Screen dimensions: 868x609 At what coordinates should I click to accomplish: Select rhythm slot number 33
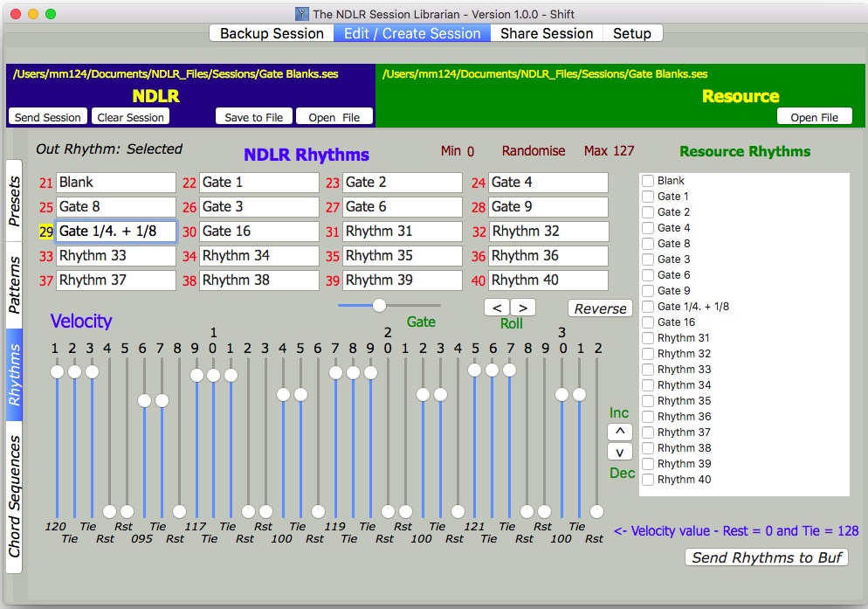46,256
